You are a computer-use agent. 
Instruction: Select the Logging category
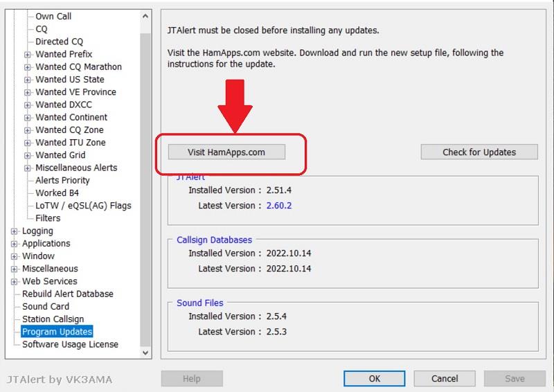point(37,231)
